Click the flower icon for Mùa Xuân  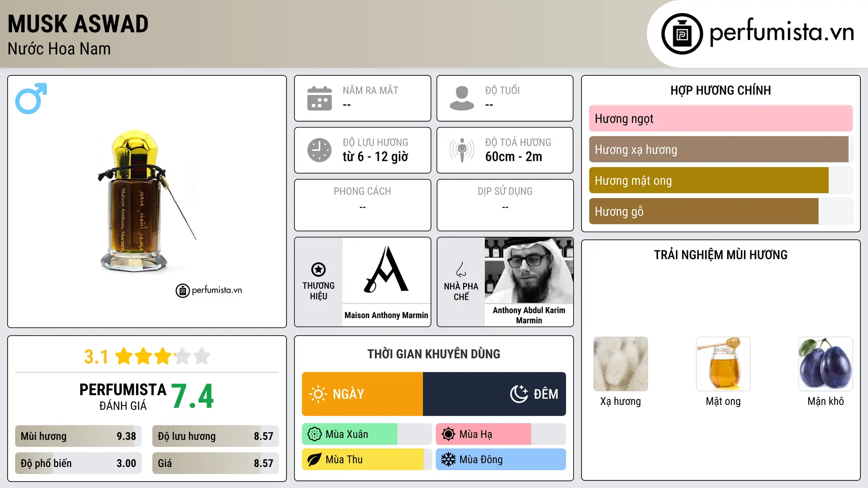click(314, 434)
